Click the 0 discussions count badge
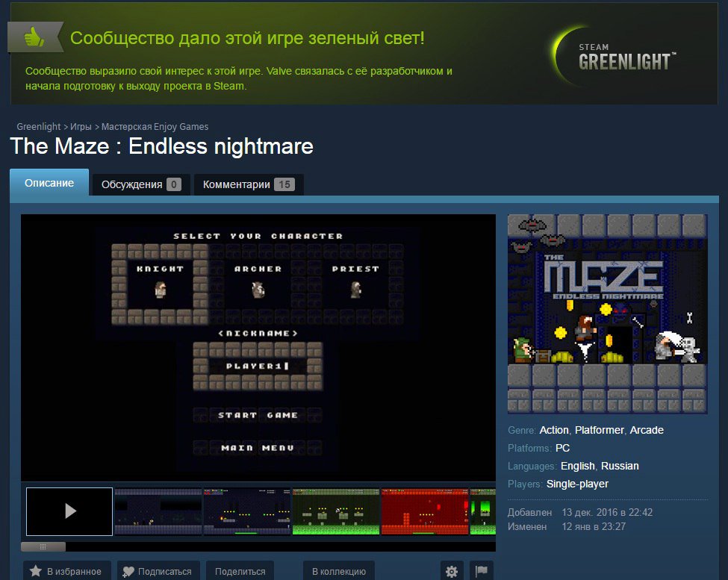Image resolution: width=728 pixels, height=580 pixels. [x=174, y=184]
